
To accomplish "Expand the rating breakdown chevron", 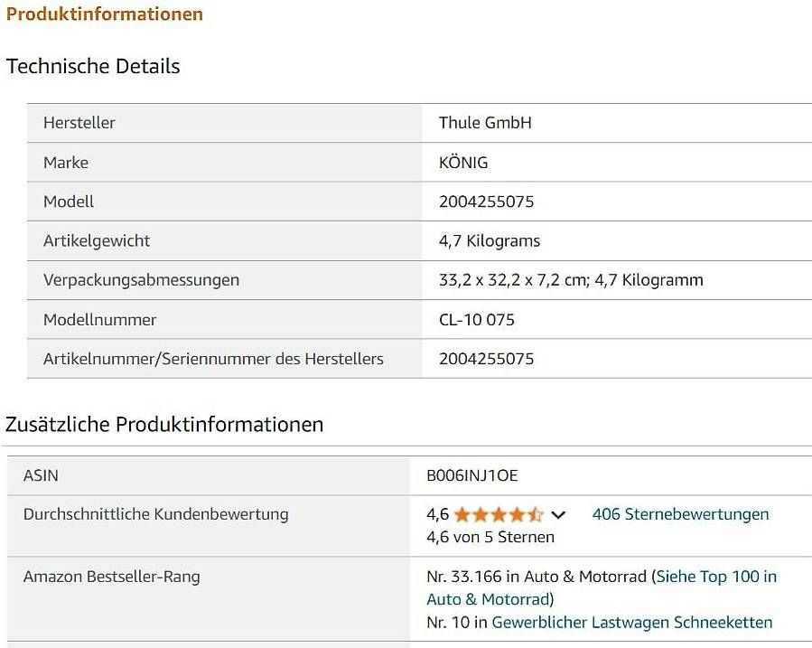I will (558, 515).
